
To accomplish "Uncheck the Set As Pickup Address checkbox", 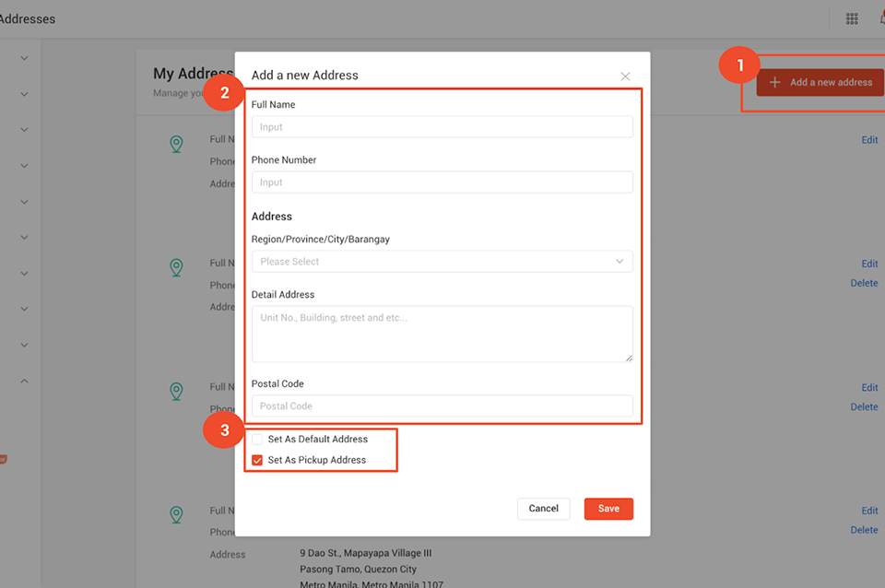I will 258,459.
